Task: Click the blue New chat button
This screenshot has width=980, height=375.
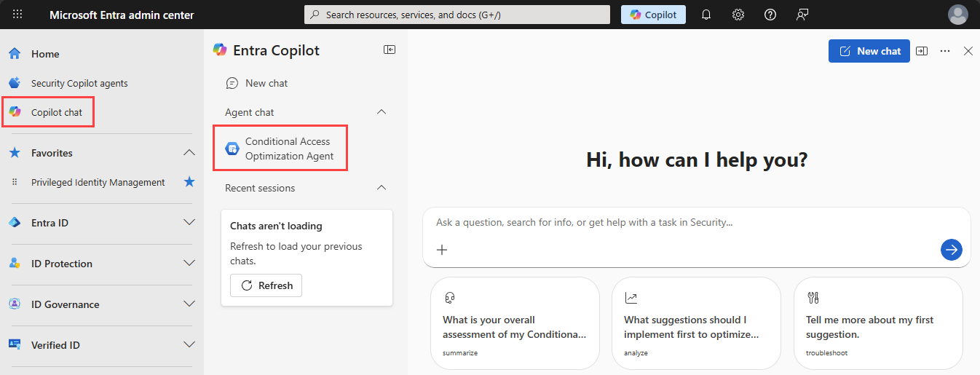Action: [x=869, y=51]
